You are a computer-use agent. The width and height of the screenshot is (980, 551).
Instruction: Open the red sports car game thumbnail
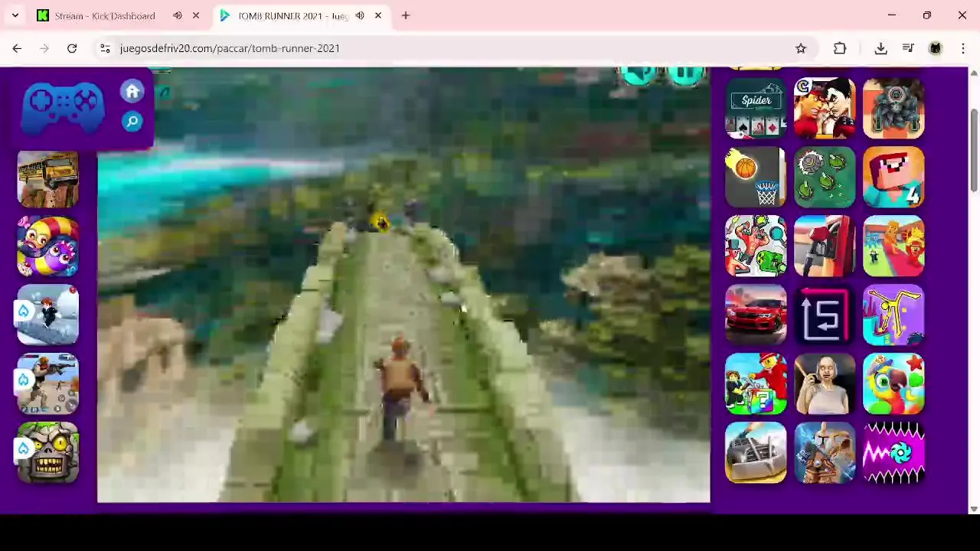(756, 315)
